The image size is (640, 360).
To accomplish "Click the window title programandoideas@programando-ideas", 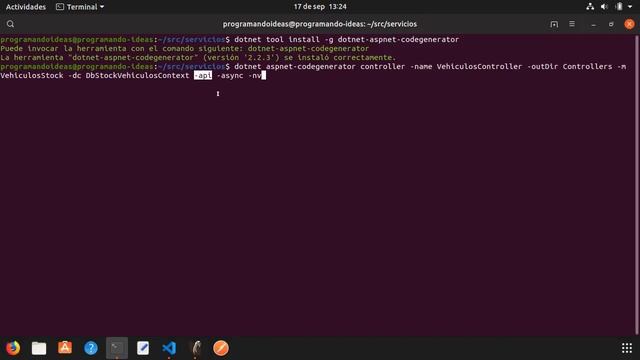I will pyautogui.click(x=320, y=24).
